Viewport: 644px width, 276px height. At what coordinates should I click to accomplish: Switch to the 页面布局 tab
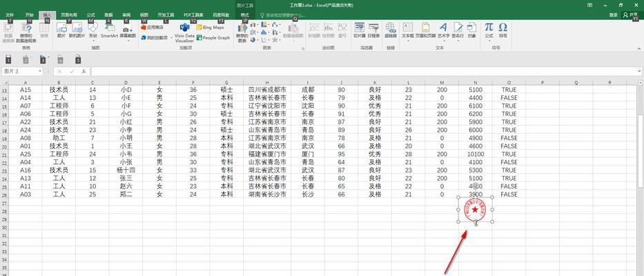(69, 14)
